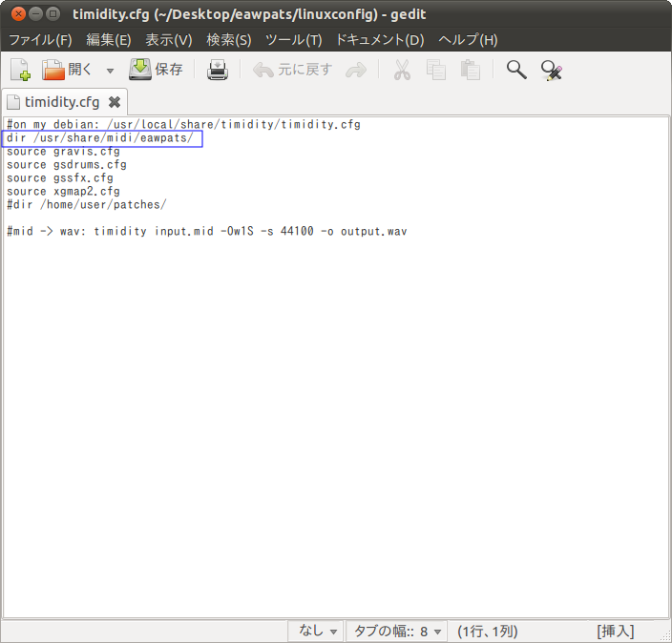Image resolution: width=672 pixels, height=643 pixels.
Task: Click the open file folder icon
Action: [53, 70]
